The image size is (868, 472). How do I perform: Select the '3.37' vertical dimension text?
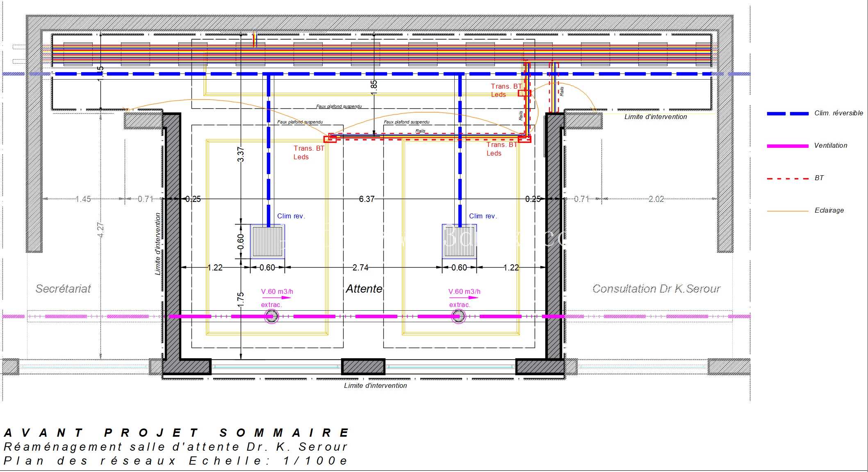(x=241, y=154)
